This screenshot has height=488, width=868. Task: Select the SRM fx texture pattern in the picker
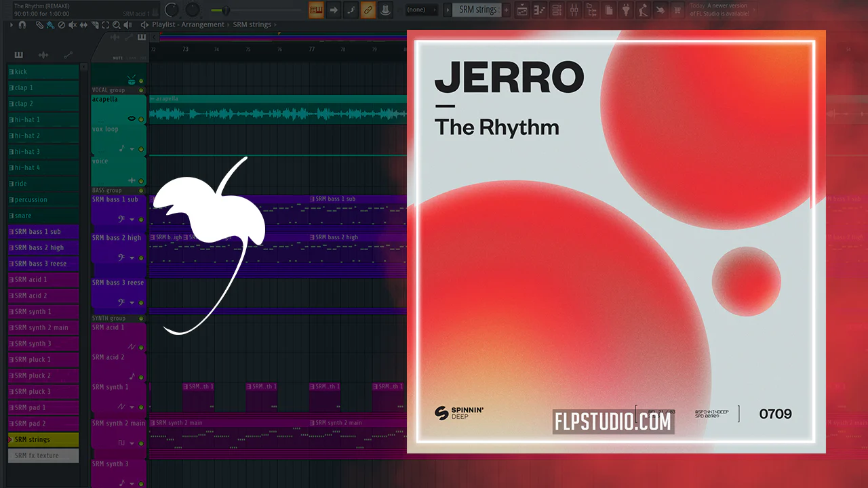tap(43, 455)
